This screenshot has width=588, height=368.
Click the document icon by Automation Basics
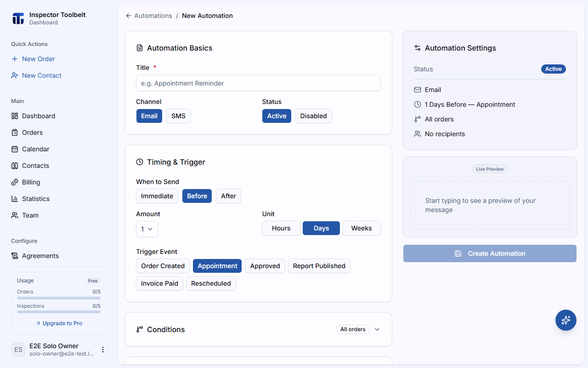point(140,48)
